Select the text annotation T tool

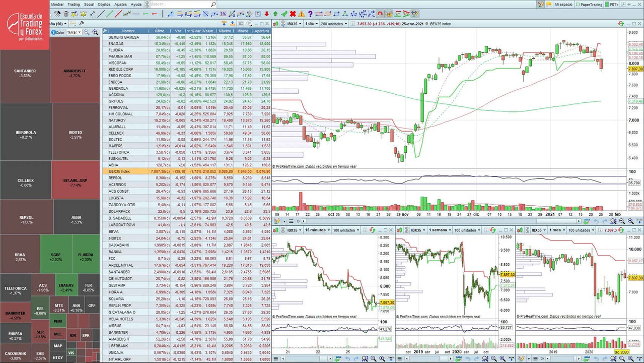(x=258, y=14)
